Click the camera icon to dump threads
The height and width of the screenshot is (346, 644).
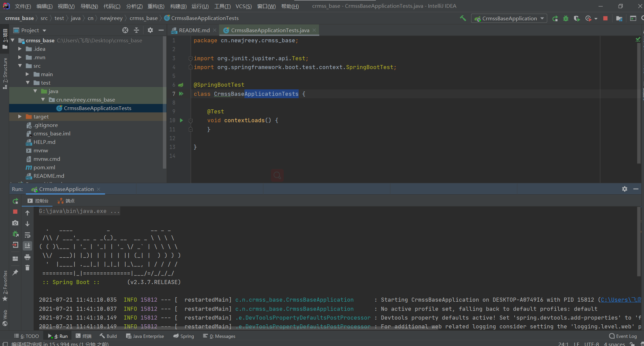pos(15,223)
